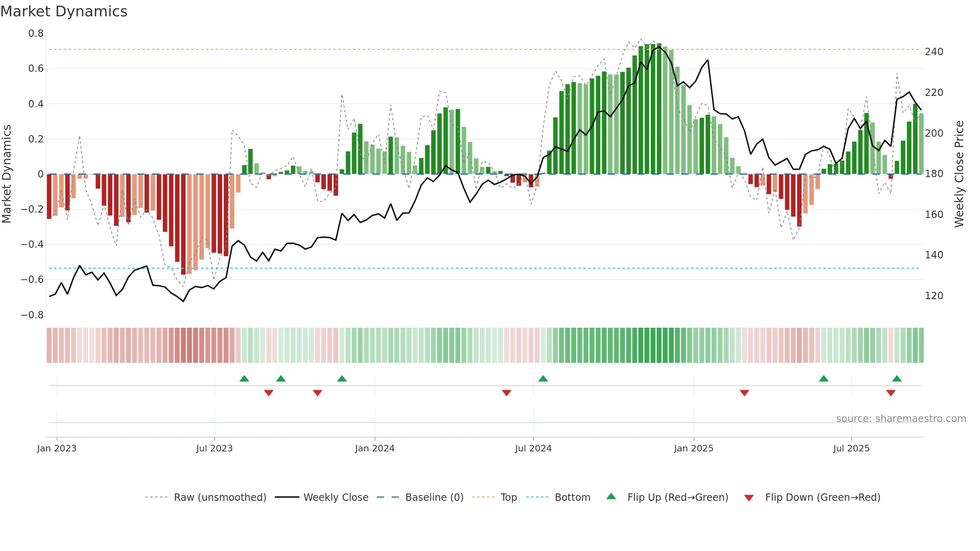Click the first red flip-down marker, around Sep 2023

coord(269,393)
